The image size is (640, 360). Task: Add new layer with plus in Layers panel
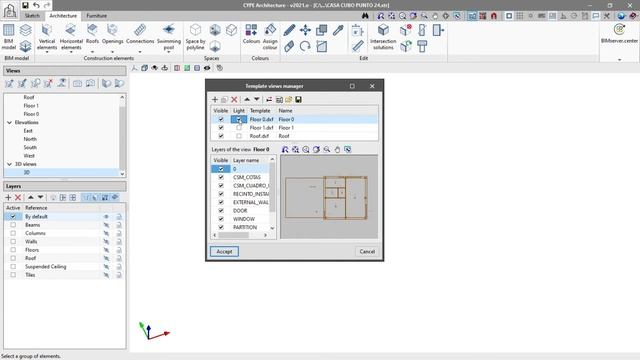pos(8,198)
